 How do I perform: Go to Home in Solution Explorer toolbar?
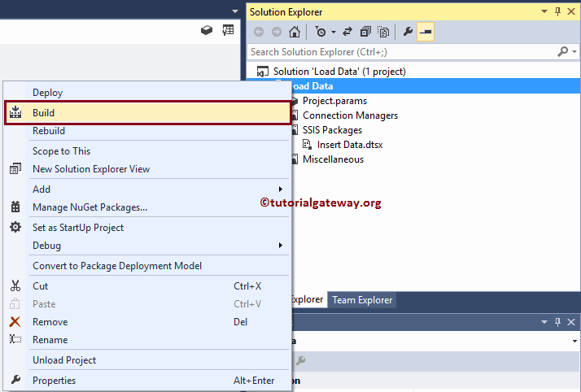295,32
